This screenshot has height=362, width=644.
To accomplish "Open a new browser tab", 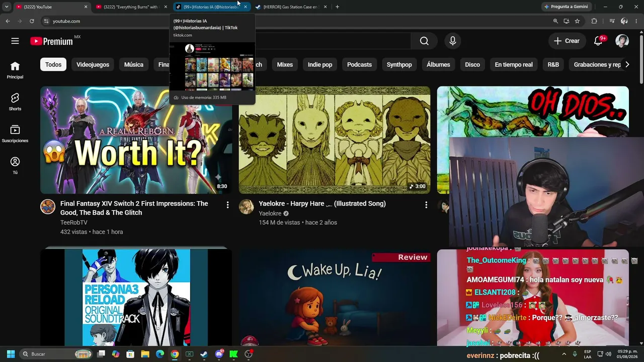I will (337, 7).
